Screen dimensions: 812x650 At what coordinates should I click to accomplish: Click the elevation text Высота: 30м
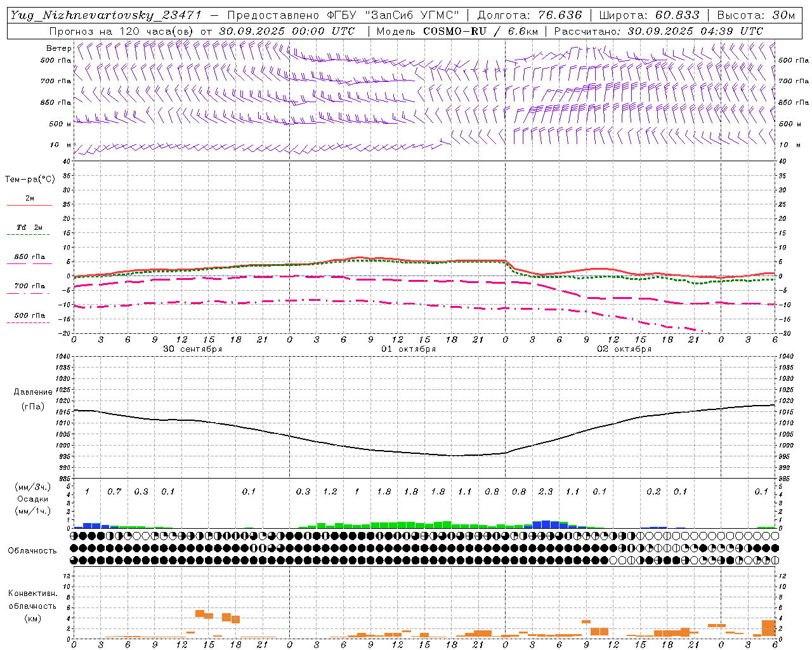(x=756, y=15)
